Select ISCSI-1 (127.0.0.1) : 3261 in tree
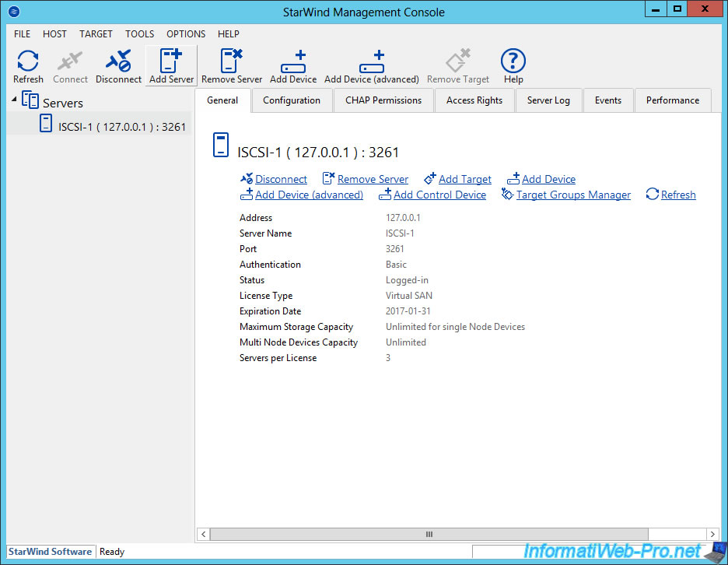 pyautogui.click(x=122, y=127)
